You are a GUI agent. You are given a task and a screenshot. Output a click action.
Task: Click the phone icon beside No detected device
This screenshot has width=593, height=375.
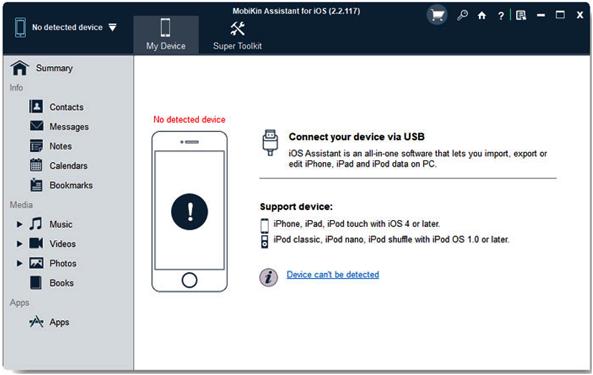tap(20, 27)
